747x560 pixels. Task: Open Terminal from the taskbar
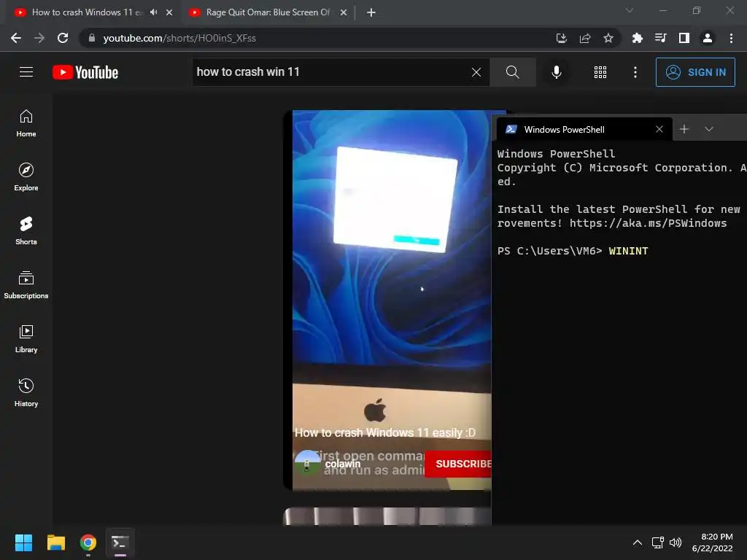tap(120, 542)
